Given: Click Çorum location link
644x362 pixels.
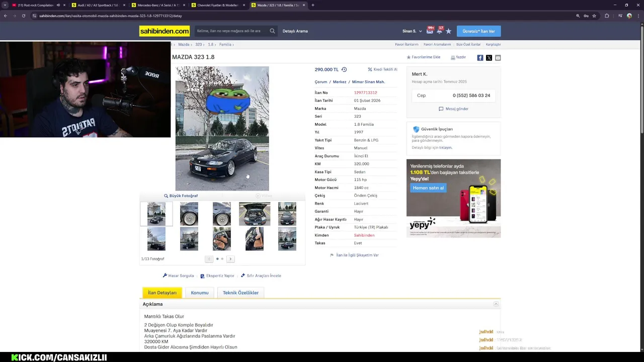Looking at the screenshot, I should pos(321,81).
